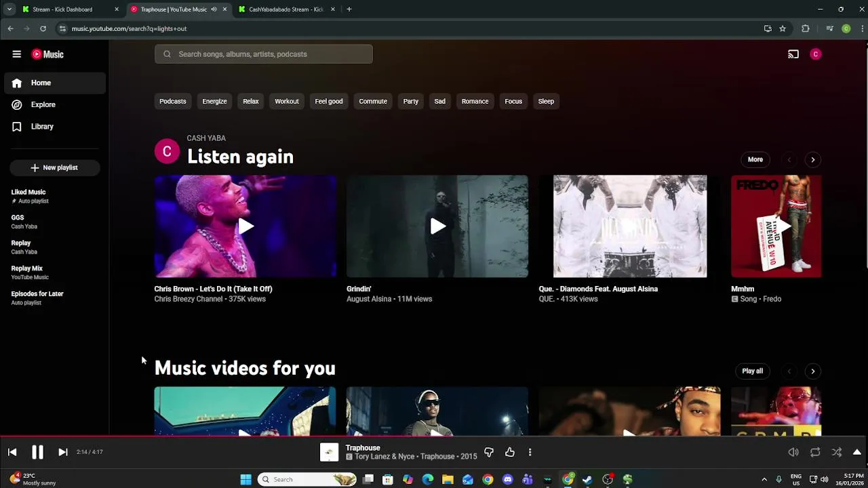Viewport: 868px width, 488px height.
Task: Open the hamburger guide menu
Action: tap(16, 54)
